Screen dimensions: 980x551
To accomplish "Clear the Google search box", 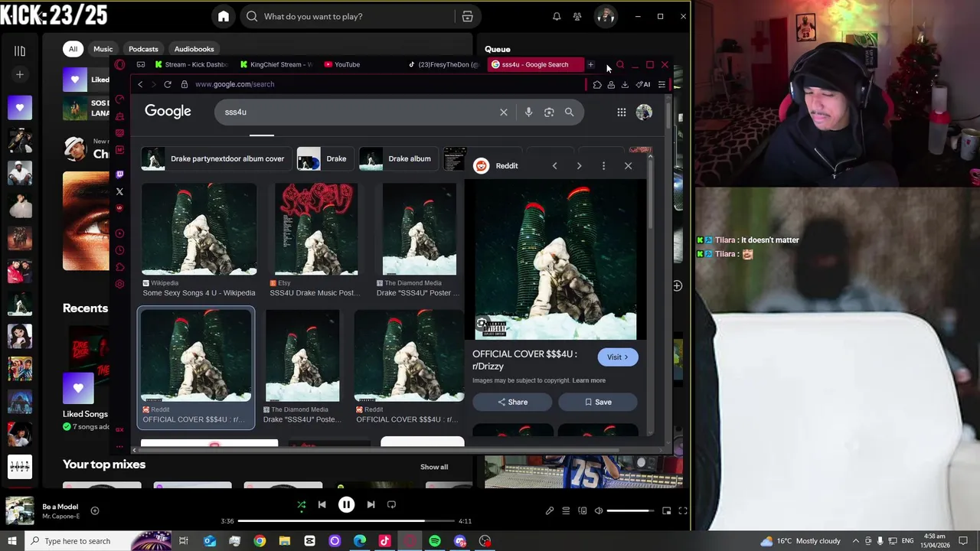I will click(x=504, y=112).
